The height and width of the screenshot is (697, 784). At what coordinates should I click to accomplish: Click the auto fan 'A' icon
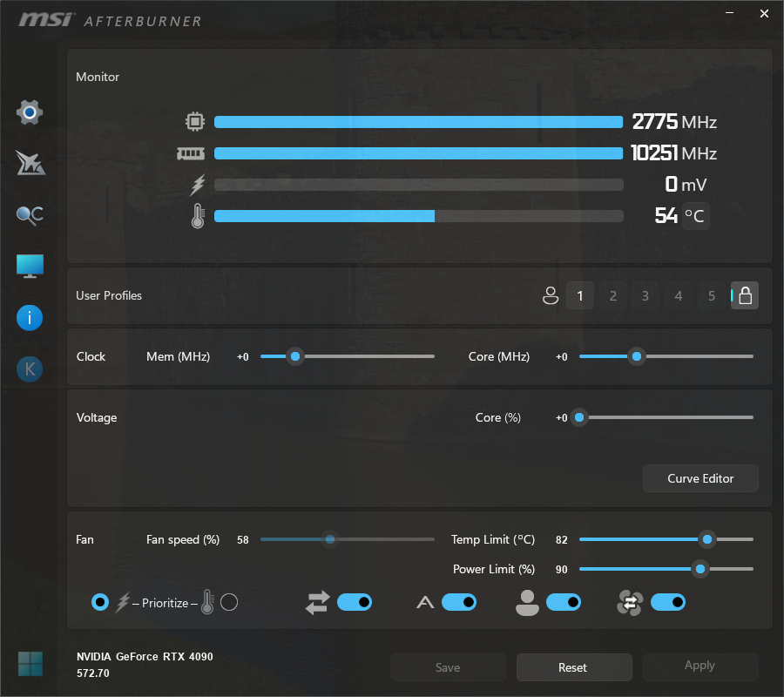pos(425,602)
